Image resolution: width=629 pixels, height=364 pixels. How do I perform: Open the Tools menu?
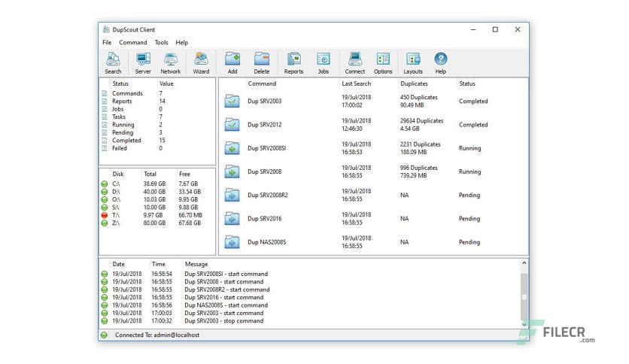click(162, 43)
